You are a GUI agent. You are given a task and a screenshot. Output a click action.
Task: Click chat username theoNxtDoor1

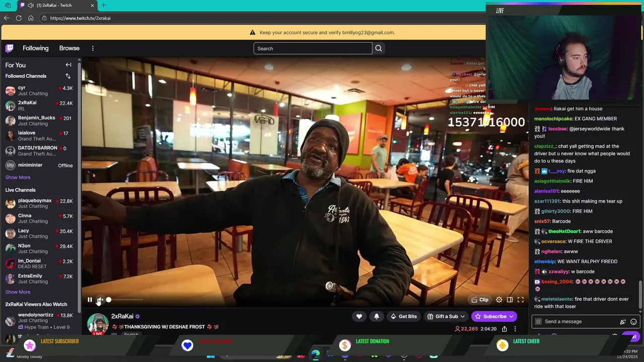[565, 231]
